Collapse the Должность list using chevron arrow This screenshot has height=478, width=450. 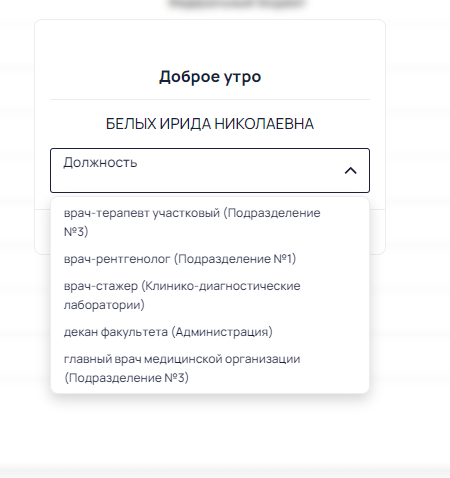pyautogui.click(x=350, y=171)
